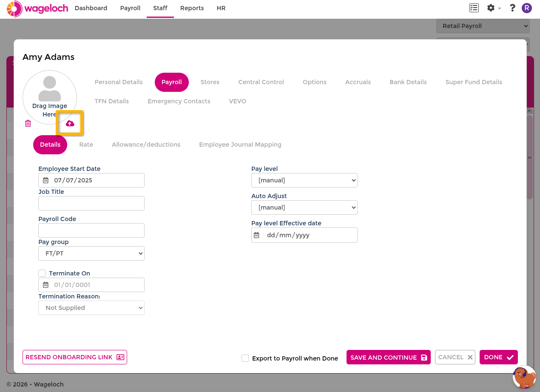This screenshot has height=392, width=540.
Task: Open the Rate sub-tab
Action: point(86,145)
